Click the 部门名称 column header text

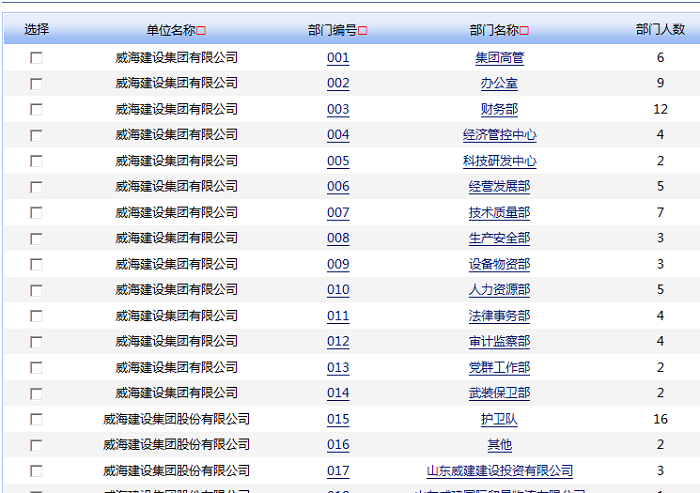coord(494,30)
